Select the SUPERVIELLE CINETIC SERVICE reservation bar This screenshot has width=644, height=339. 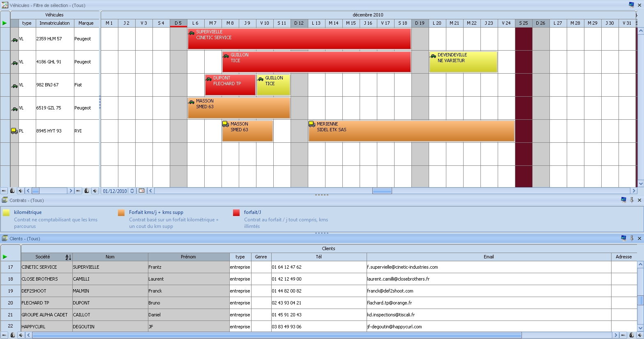299,39
